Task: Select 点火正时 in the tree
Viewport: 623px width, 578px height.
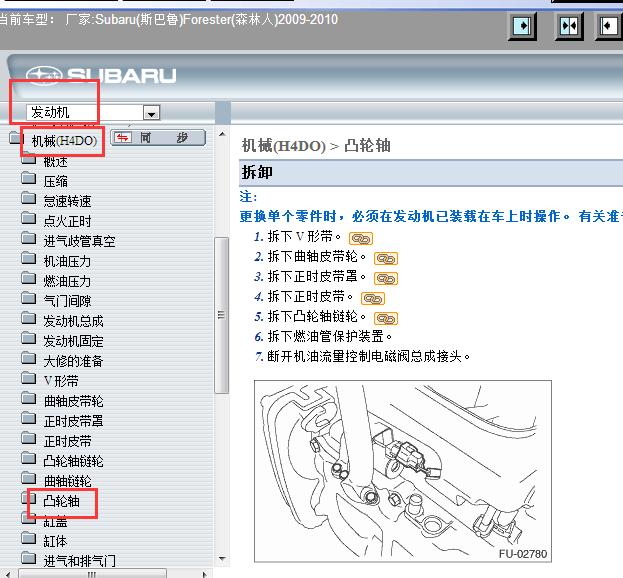Action: [68, 221]
